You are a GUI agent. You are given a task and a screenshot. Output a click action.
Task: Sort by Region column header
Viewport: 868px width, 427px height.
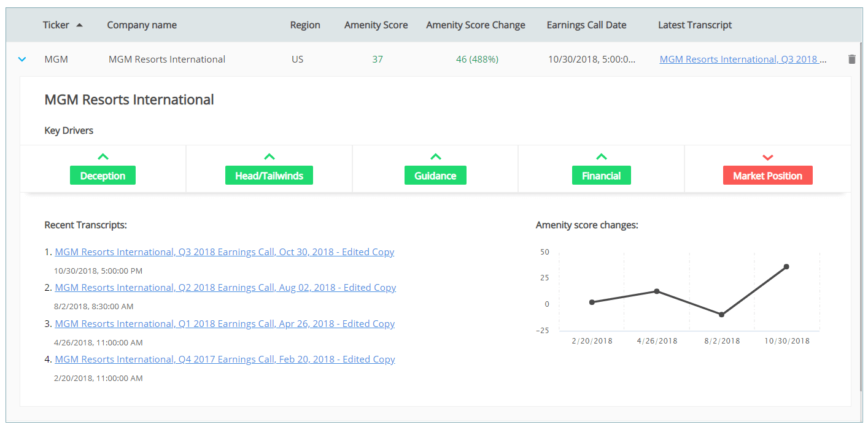coord(305,25)
